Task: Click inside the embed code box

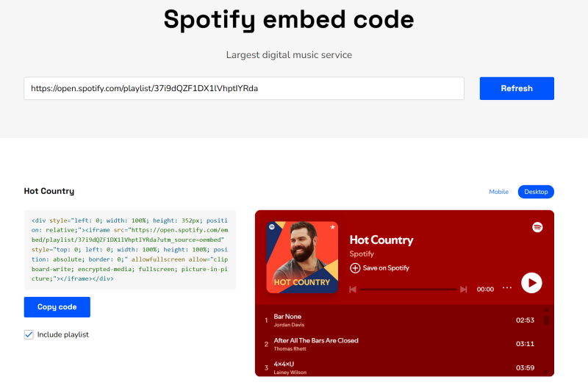Action: click(x=129, y=249)
